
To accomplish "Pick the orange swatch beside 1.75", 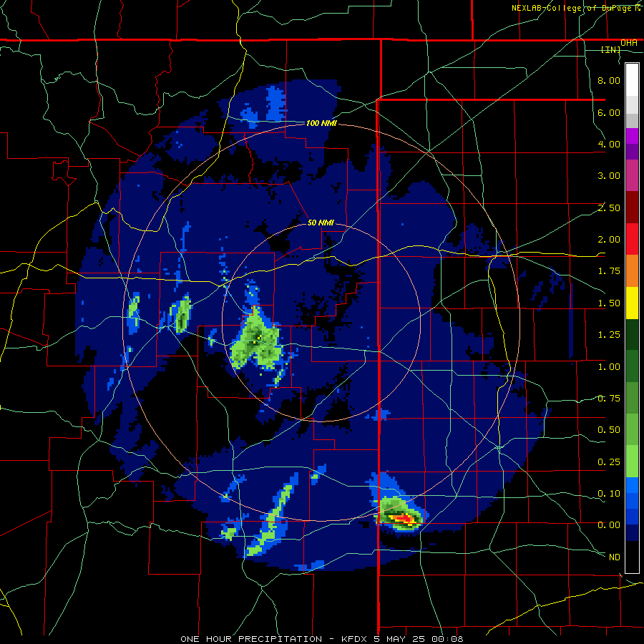I will 632,271.
